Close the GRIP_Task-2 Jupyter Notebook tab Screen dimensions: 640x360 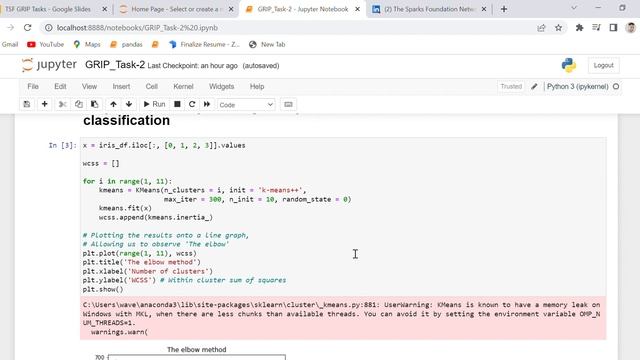pyautogui.click(x=357, y=9)
